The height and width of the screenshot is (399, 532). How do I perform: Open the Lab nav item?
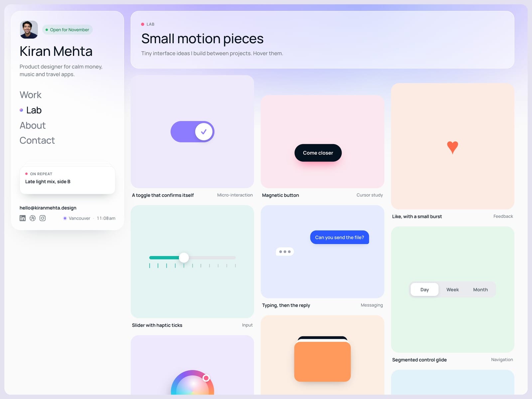(x=34, y=110)
